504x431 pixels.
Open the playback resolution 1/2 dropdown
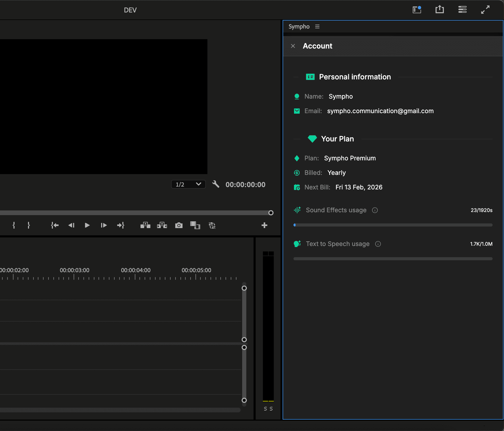pos(188,184)
